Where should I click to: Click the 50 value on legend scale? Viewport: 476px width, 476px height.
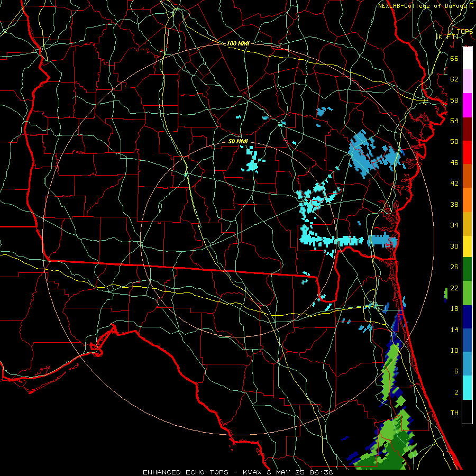pos(454,141)
